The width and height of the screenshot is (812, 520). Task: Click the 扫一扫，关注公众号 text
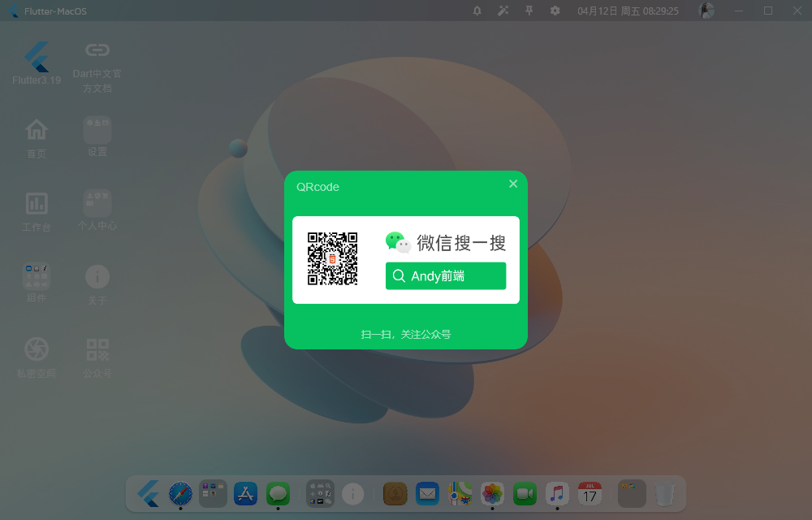[405, 334]
